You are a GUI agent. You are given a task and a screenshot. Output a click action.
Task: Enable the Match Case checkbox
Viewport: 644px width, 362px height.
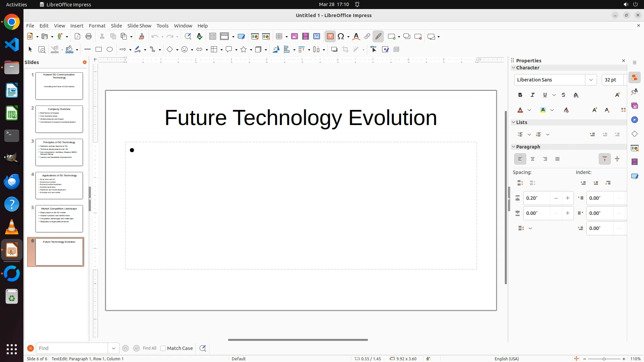point(163,348)
